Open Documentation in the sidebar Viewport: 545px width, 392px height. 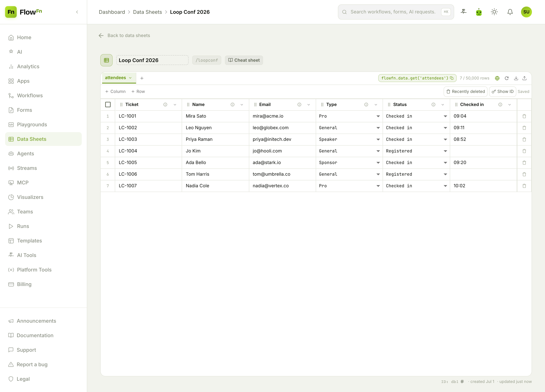43,335
